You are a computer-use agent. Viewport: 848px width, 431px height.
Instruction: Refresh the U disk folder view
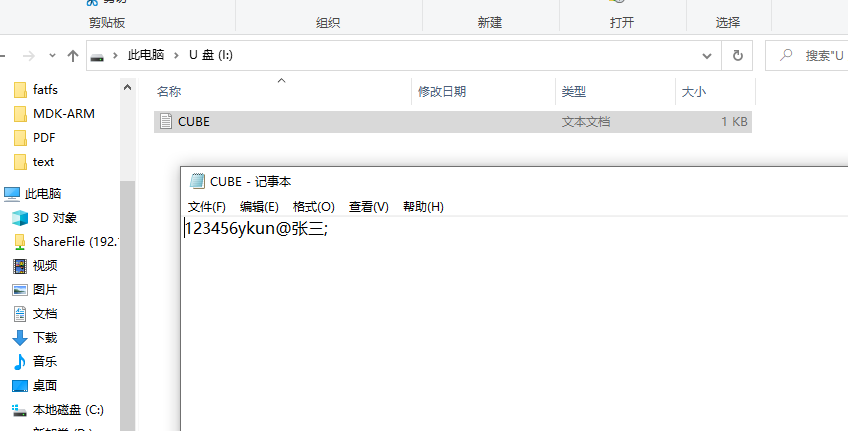pyautogui.click(x=738, y=55)
